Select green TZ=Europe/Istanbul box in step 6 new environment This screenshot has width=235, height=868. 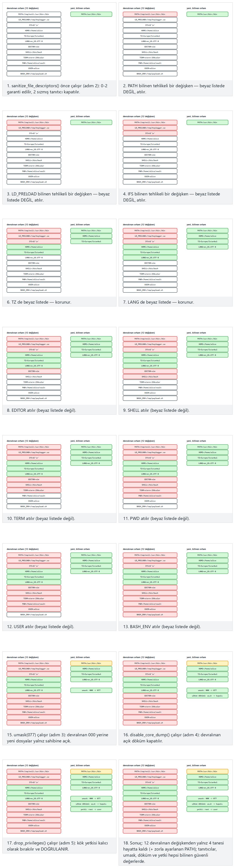coord(91,242)
